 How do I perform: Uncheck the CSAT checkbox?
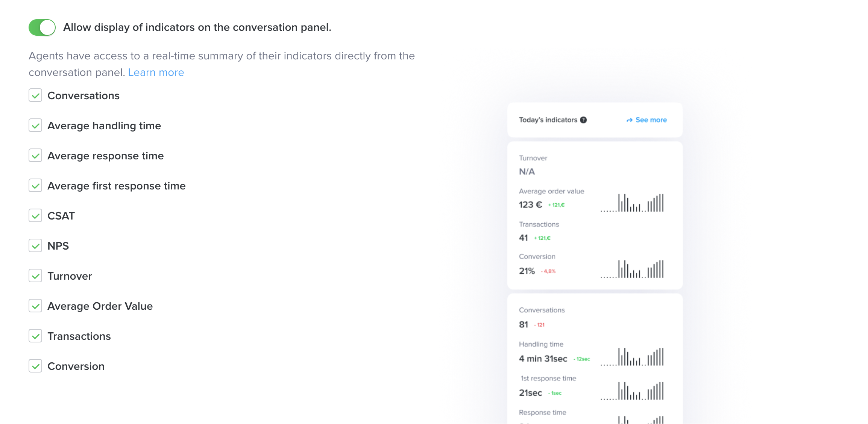coord(35,216)
